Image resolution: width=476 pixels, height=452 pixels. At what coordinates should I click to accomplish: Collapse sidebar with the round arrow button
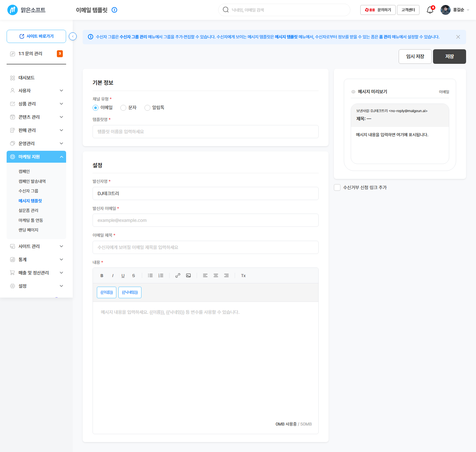(73, 36)
